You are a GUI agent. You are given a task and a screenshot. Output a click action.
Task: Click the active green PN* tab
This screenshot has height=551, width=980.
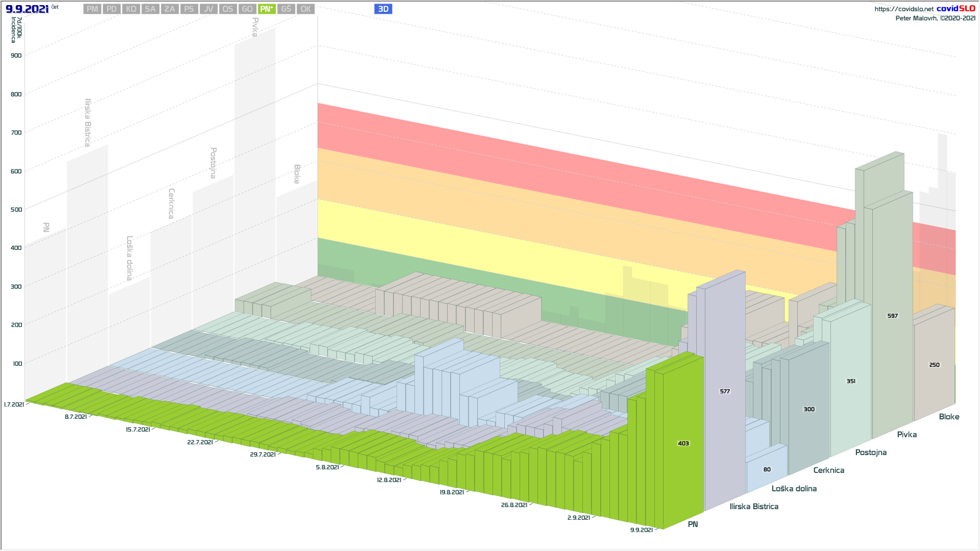pyautogui.click(x=267, y=9)
